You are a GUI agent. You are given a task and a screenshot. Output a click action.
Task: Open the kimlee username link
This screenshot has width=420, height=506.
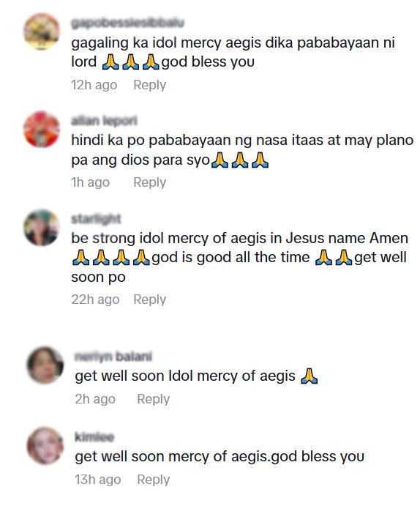(94, 437)
